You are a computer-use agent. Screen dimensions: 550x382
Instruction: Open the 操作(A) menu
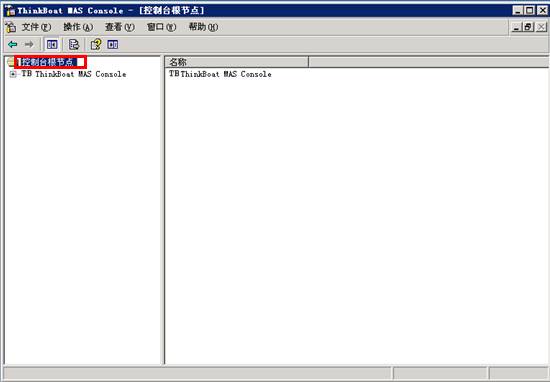pos(78,27)
